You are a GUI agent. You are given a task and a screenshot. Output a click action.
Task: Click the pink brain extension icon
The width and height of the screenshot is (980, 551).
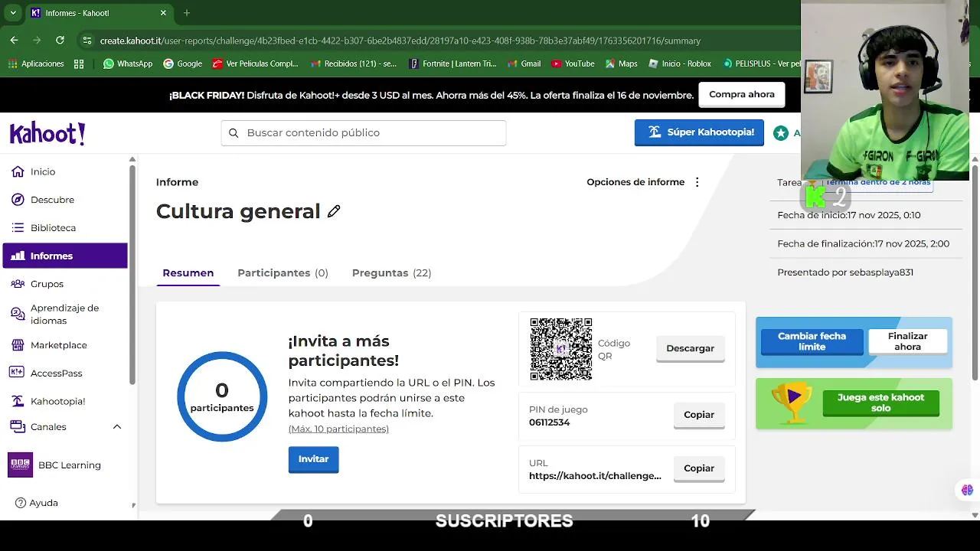pos(967,490)
